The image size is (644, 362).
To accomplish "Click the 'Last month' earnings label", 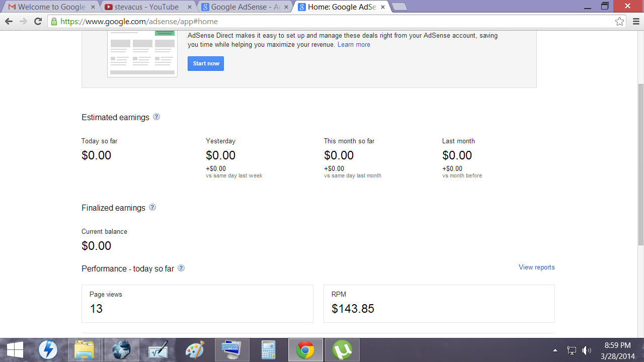I will (x=458, y=141).
